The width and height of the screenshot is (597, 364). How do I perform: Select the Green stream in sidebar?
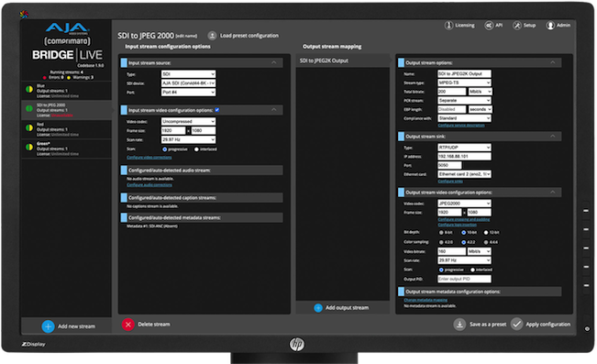tap(66, 149)
